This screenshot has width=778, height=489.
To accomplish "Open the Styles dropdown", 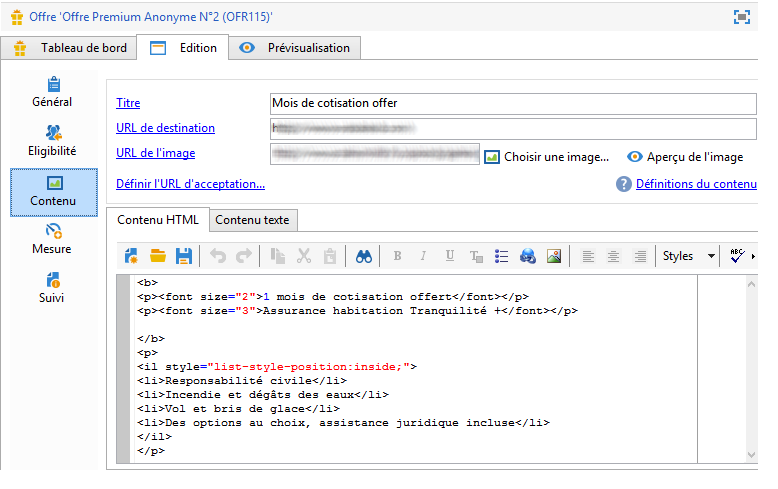I will coord(689,256).
